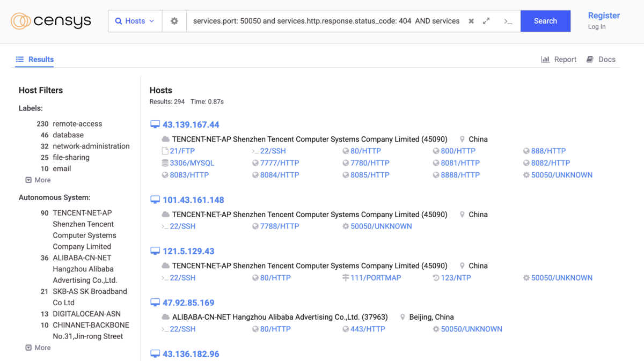Viewport: 644px width, 361px height.
Task: Open host 121.5.129.43
Action: tap(188, 252)
